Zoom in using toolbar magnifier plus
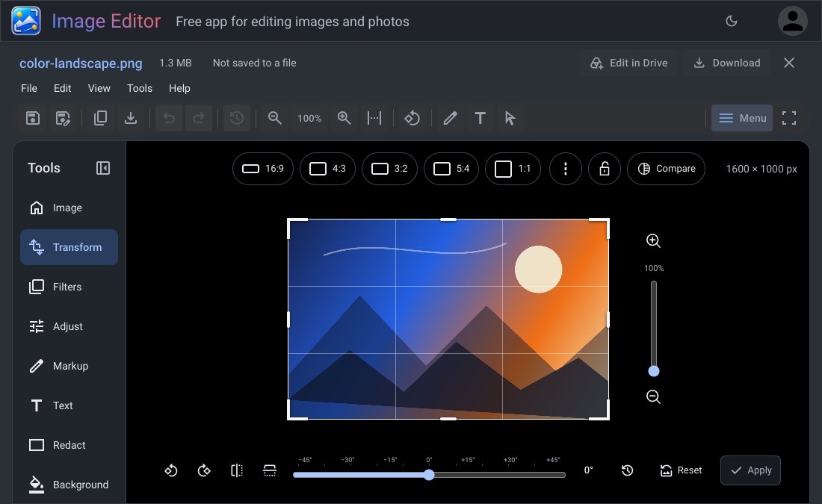The height and width of the screenshot is (504, 822). (x=344, y=118)
